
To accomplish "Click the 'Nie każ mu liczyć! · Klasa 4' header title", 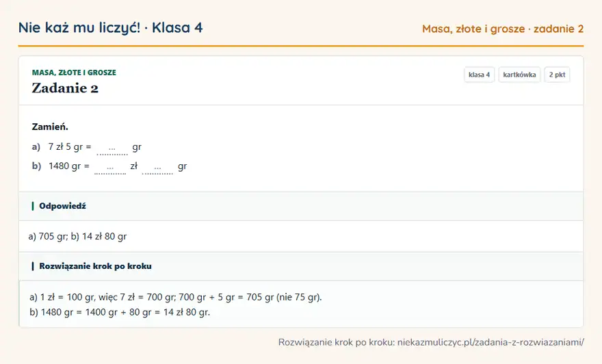I will (x=111, y=28).
